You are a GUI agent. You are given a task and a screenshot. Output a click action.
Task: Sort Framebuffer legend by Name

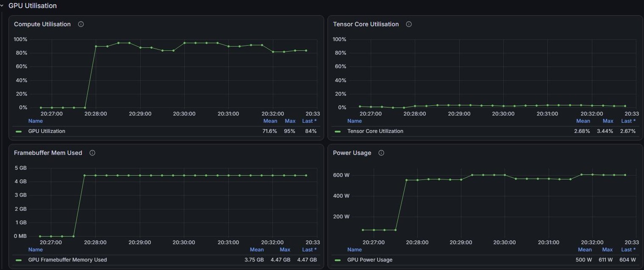pos(36,250)
